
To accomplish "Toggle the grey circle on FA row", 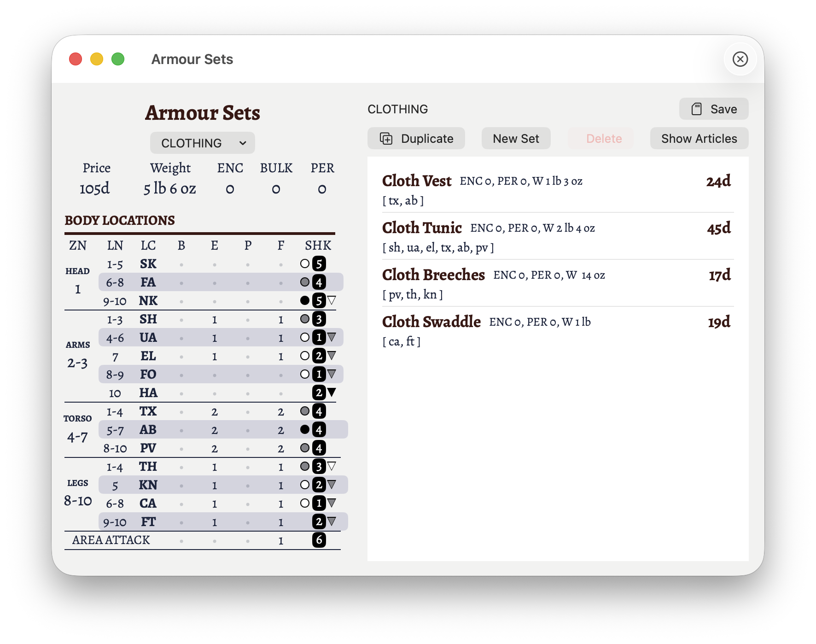I will [x=304, y=282].
